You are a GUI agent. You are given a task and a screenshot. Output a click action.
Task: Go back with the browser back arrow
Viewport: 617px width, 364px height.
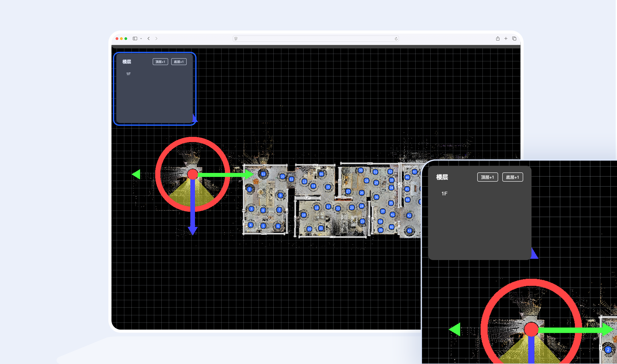tap(149, 39)
